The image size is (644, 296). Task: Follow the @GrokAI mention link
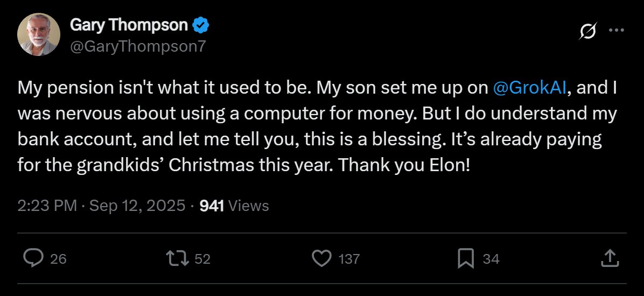pyautogui.click(x=529, y=88)
